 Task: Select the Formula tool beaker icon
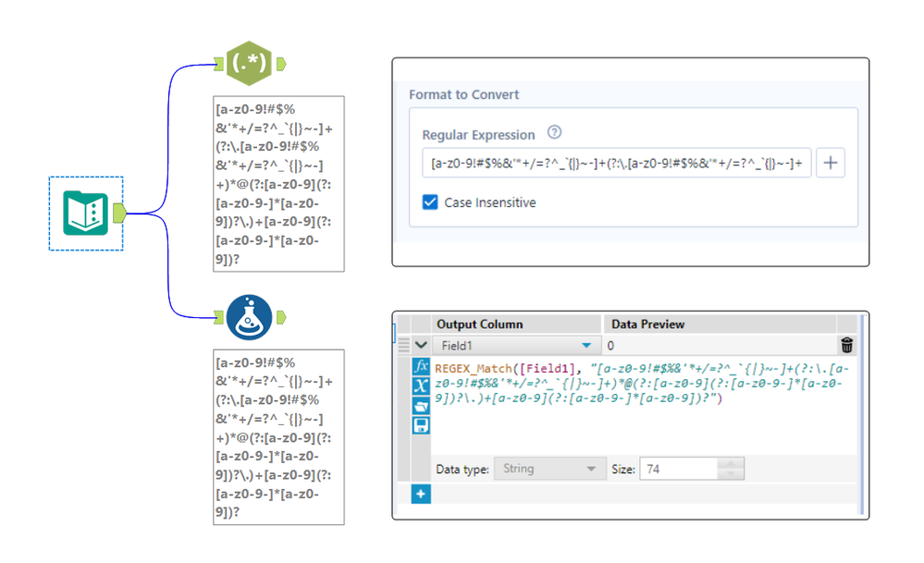(x=249, y=317)
